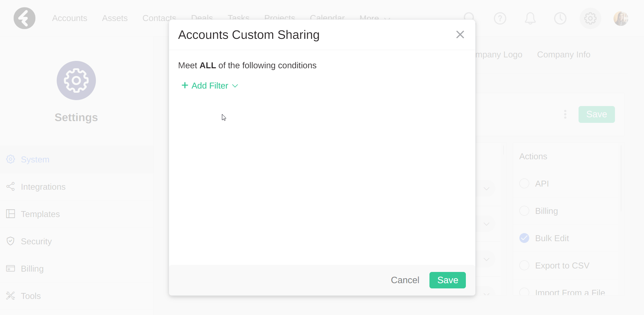
Task: Click the plus icon beside Add Filter
Action: point(185,85)
